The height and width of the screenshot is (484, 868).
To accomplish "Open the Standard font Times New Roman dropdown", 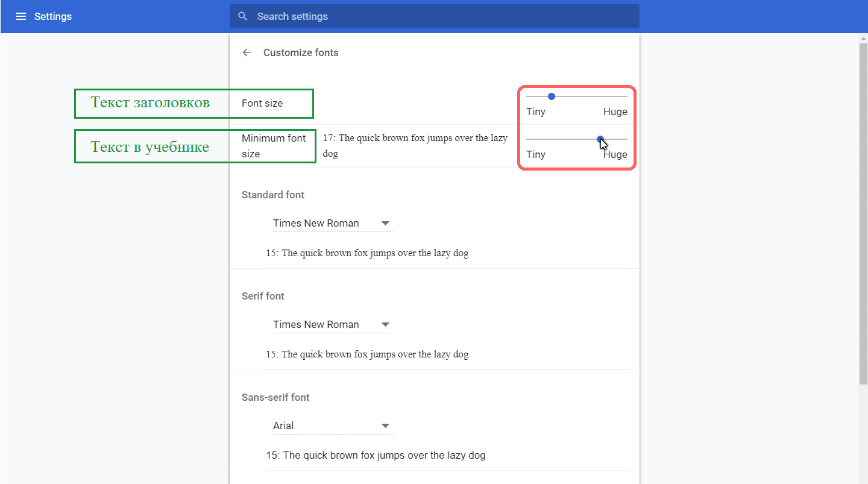I will click(333, 223).
